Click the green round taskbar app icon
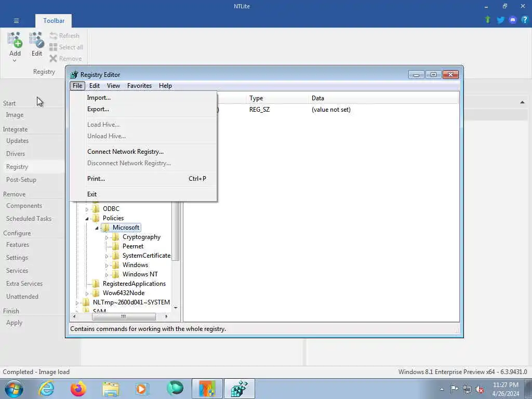Image resolution: width=532 pixels, height=399 pixels. pyautogui.click(x=175, y=388)
